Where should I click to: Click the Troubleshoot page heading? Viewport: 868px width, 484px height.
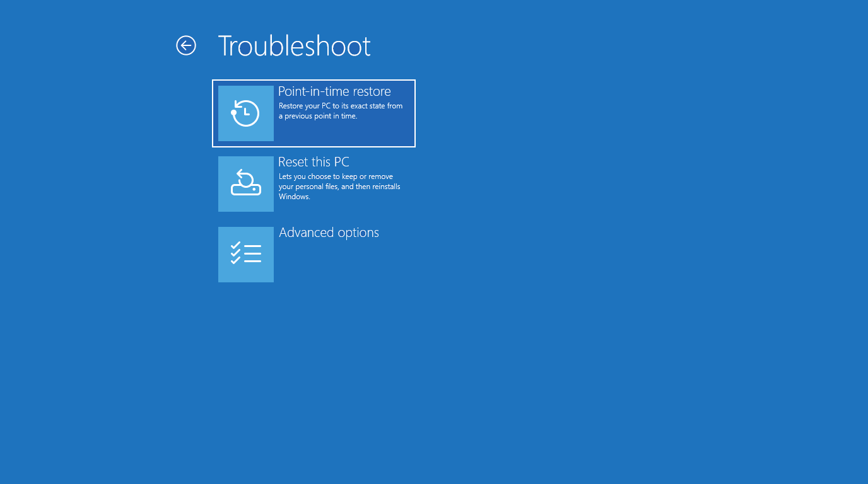[x=294, y=46]
